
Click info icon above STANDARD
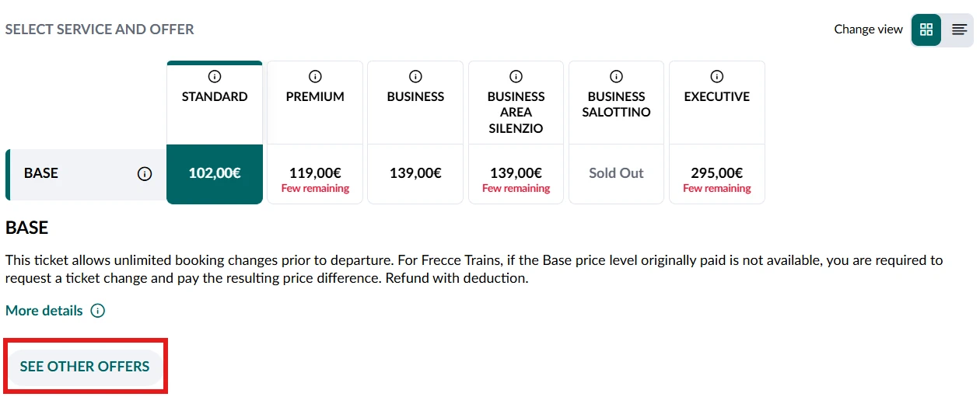click(x=215, y=76)
